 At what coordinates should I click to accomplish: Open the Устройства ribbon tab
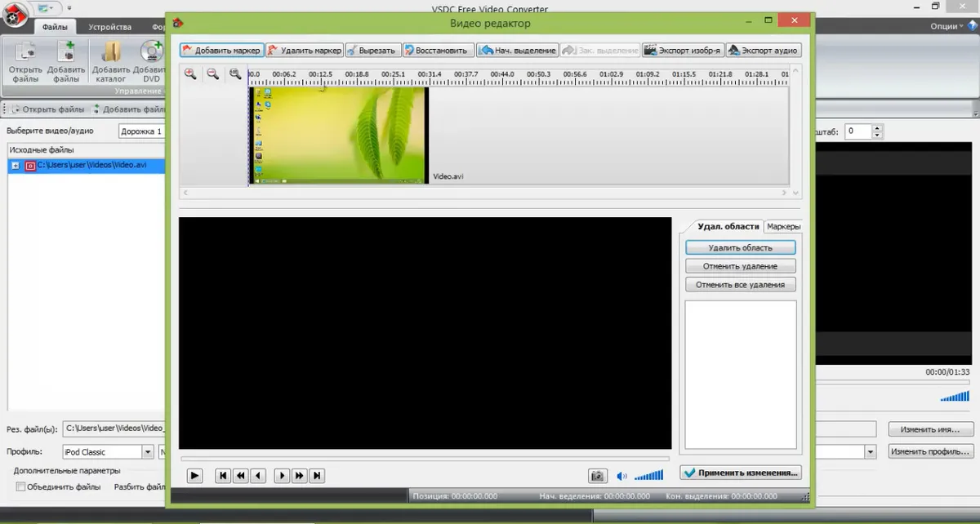[x=110, y=26]
